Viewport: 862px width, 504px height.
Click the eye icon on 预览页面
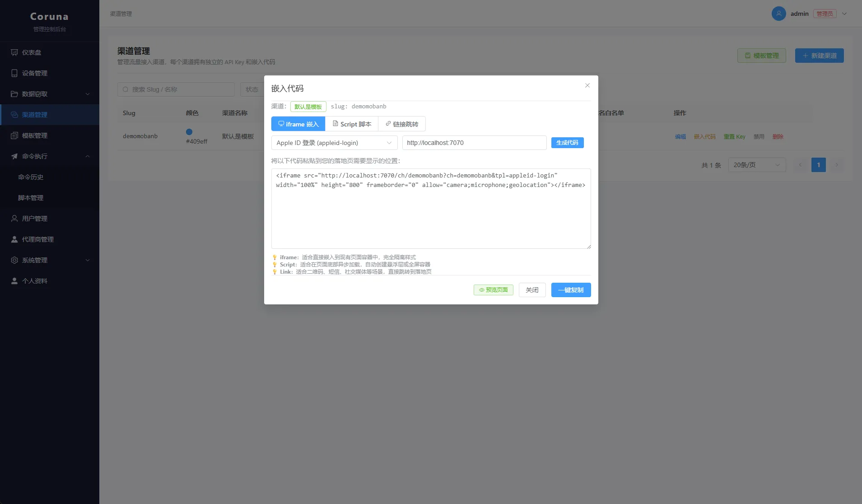point(482,290)
